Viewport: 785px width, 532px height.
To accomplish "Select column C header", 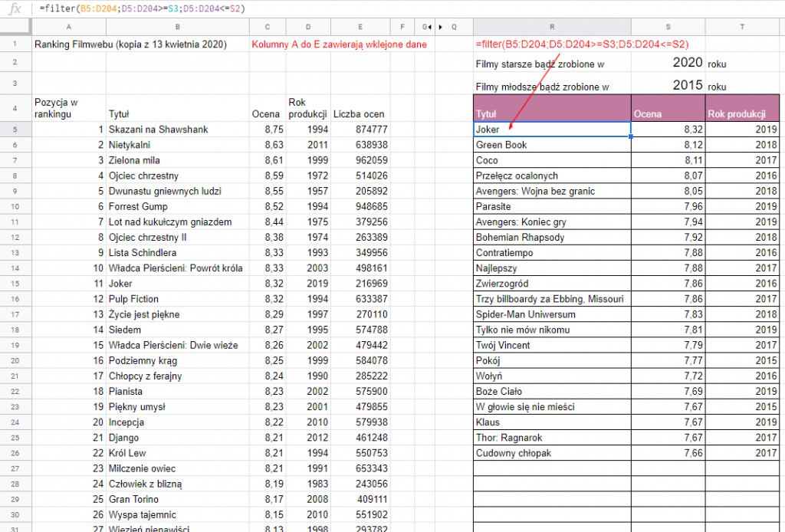I will click(268, 27).
